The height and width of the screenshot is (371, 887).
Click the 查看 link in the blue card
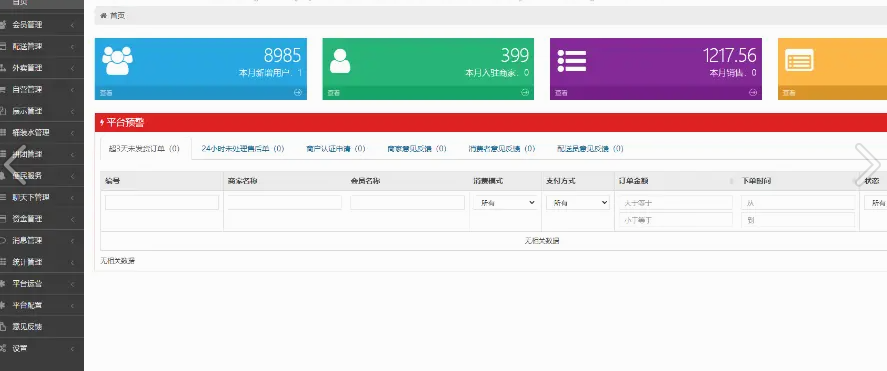coord(105,93)
